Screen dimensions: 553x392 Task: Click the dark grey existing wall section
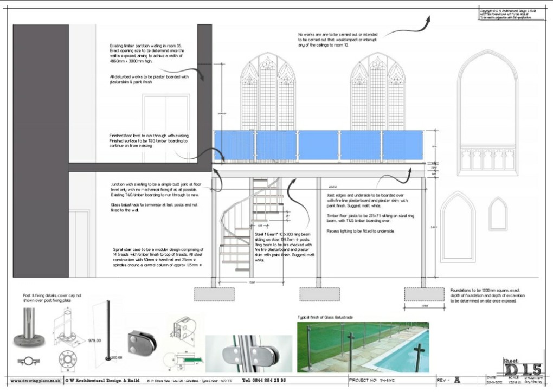41,151
